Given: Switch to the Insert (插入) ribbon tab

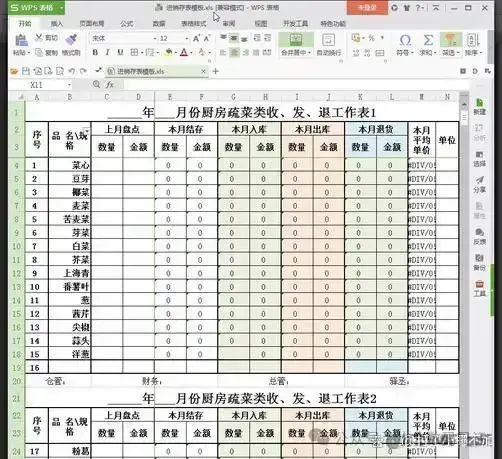Looking at the screenshot, I should pyautogui.click(x=57, y=23).
